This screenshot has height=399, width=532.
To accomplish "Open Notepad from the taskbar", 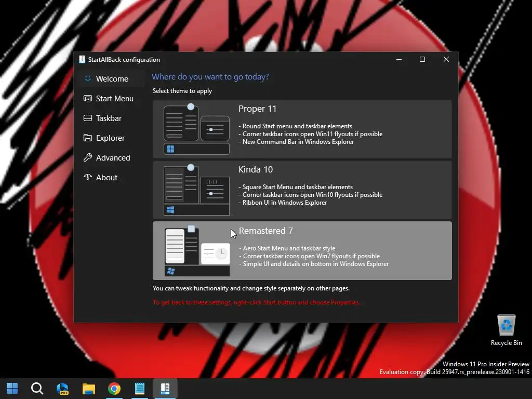I will (139, 389).
